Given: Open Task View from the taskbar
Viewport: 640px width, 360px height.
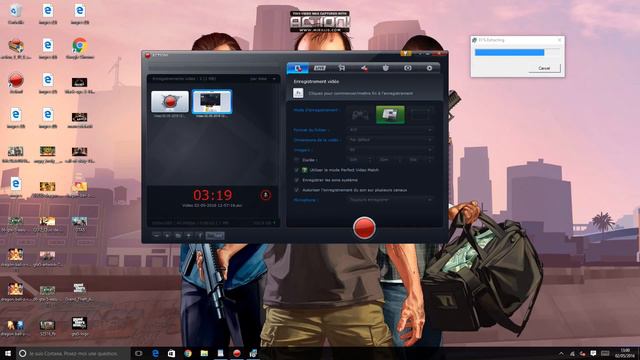Looking at the screenshot, I should (139, 353).
